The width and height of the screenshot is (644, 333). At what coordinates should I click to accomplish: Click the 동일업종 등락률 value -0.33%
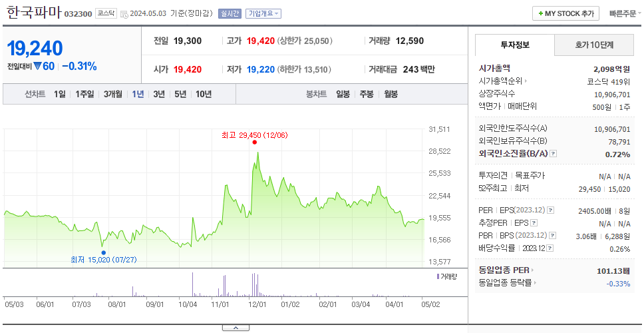pos(619,283)
